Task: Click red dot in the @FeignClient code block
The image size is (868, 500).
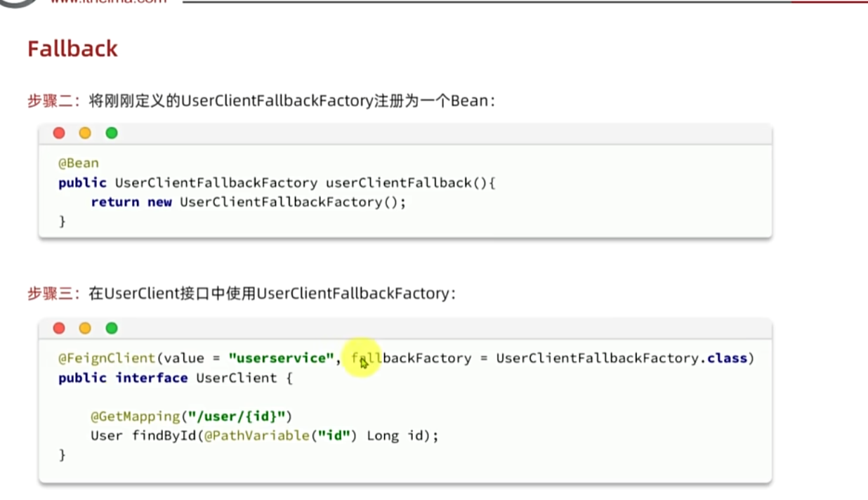Action: click(x=59, y=328)
